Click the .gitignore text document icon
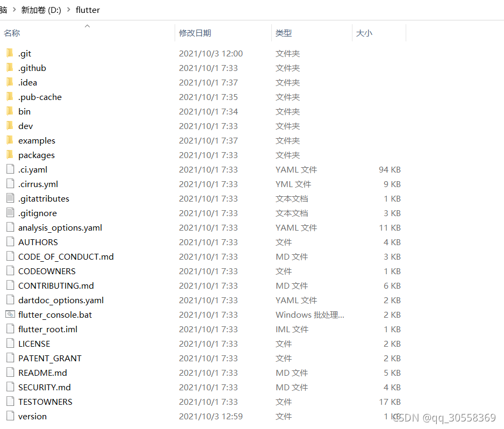Viewport: 504px width, 429px height. pos(10,212)
